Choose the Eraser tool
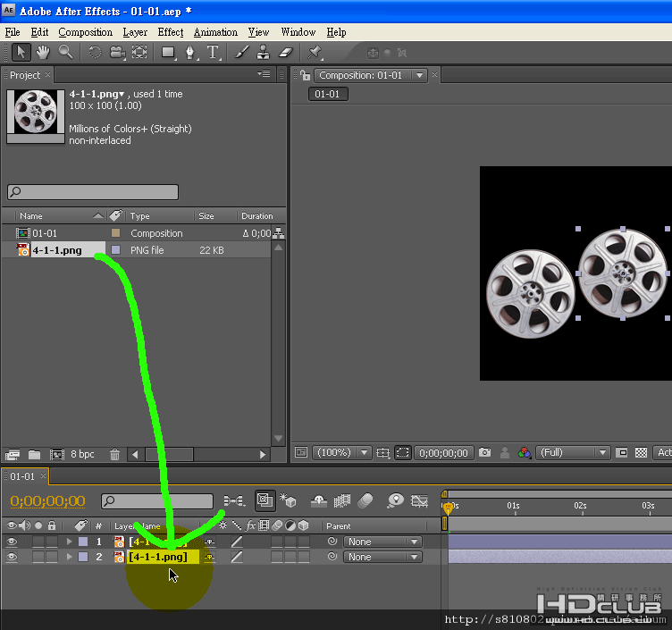 click(x=286, y=53)
